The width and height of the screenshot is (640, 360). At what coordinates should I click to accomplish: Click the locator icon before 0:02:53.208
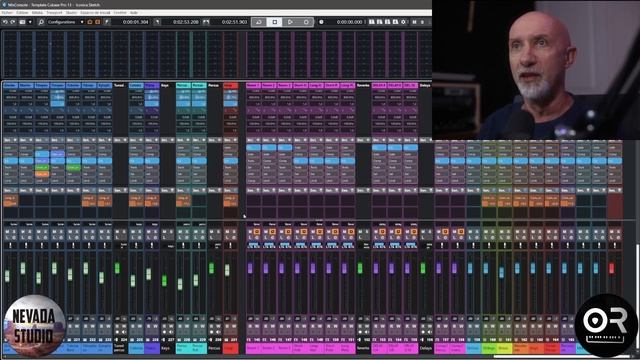coord(157,22)
